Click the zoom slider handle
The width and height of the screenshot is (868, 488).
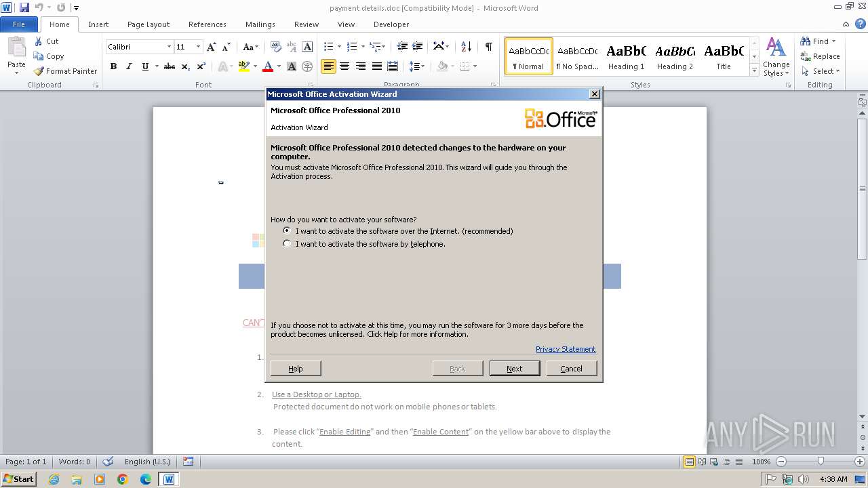pos(821,462)
